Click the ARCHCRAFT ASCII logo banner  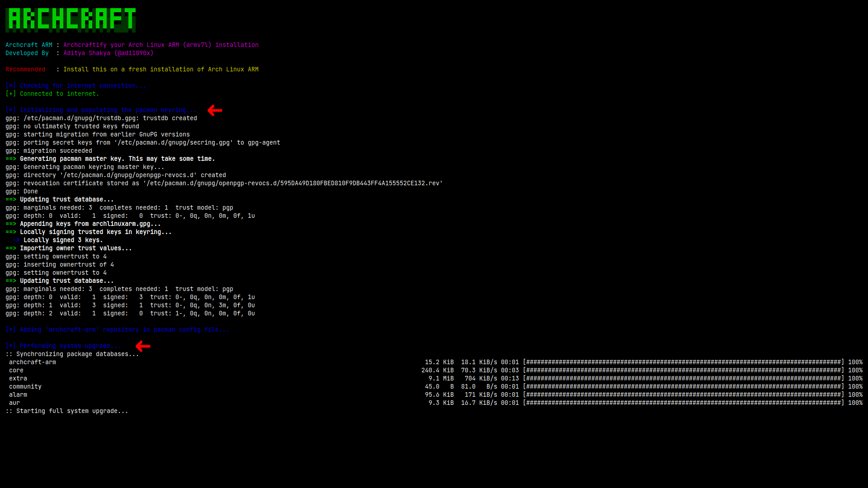[x=71, y=19]
